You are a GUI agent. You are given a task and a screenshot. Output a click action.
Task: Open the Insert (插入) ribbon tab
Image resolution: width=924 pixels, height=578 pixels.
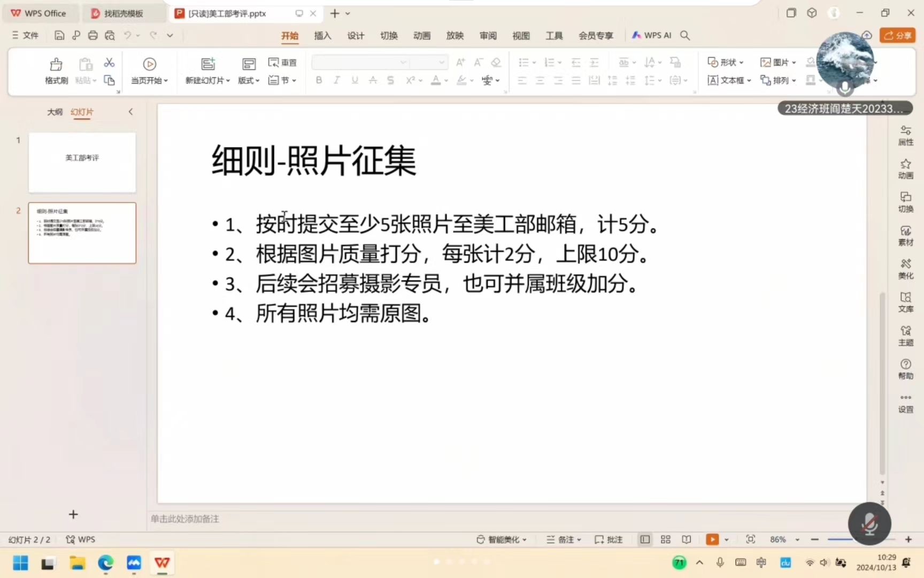(x=322, y=35)
